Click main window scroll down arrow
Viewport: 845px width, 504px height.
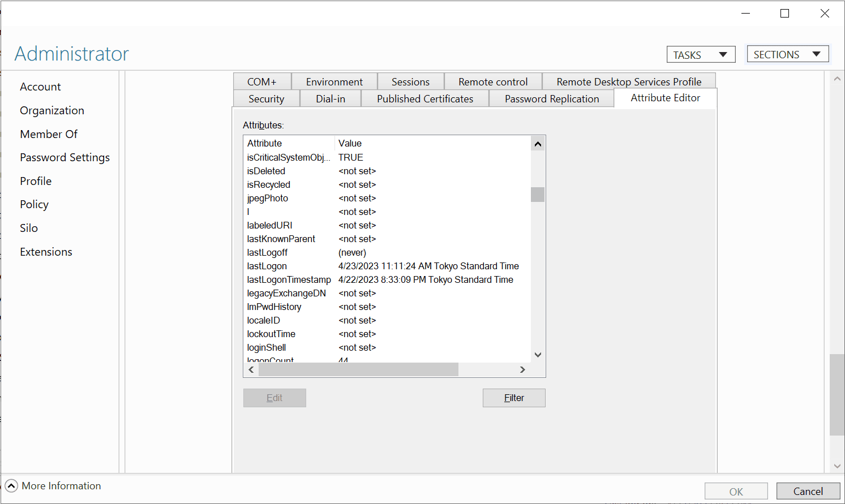pyautogui.click(x=837, y=466)
